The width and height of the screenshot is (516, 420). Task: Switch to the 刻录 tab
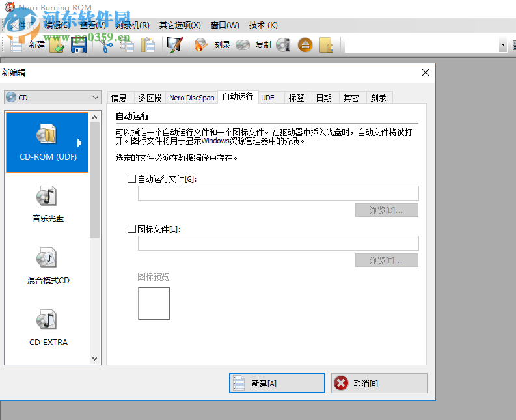[x=379, y=98]
